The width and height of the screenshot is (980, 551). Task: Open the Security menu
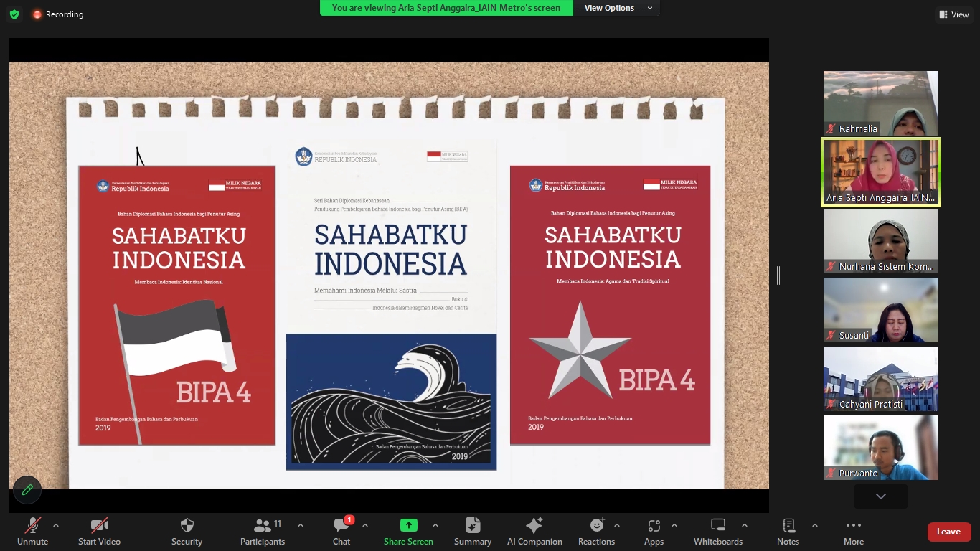187,532
